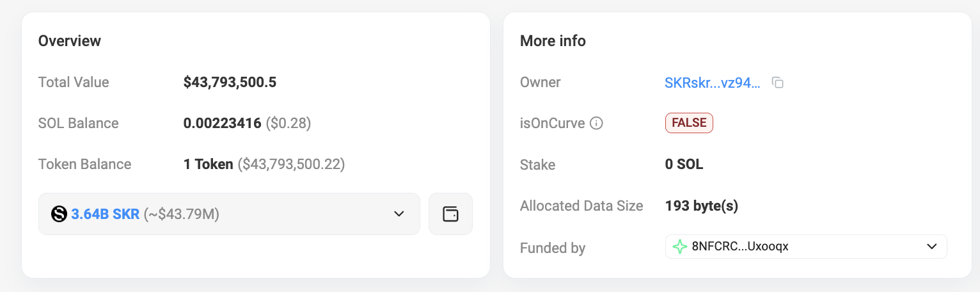This screenshot has height=292, width=980.
Task: Click the Overview heading
Action: click(70, 41)
